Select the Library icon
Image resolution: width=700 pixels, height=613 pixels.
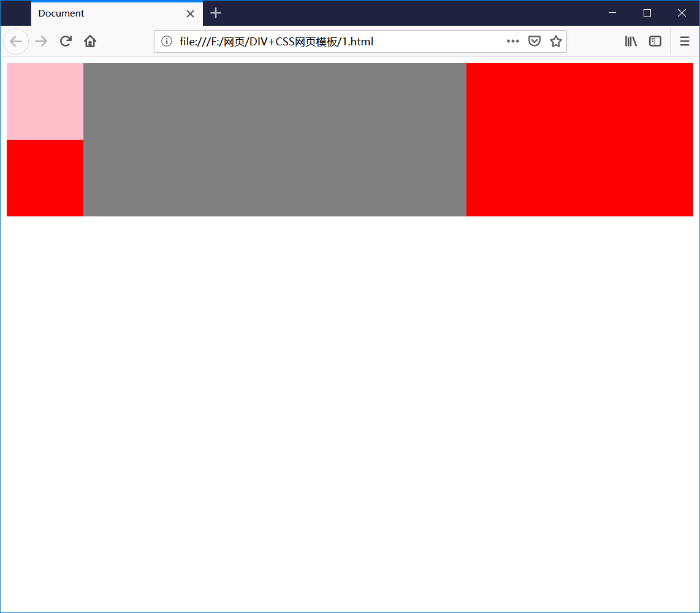(630, 41)
